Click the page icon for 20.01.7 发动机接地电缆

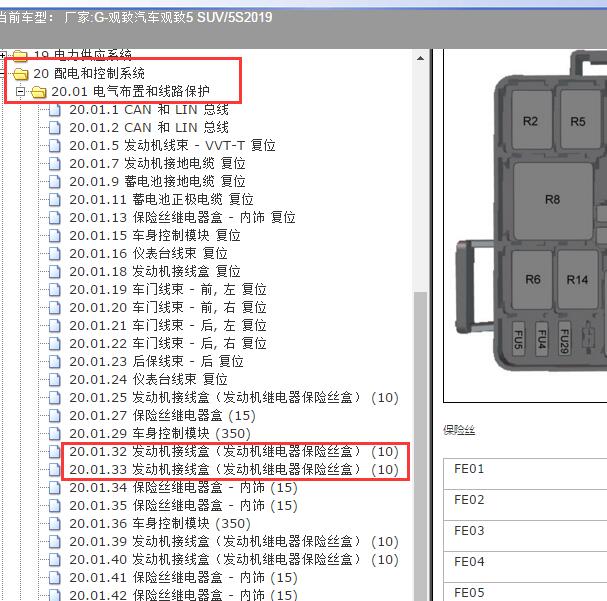pos(55,164)
